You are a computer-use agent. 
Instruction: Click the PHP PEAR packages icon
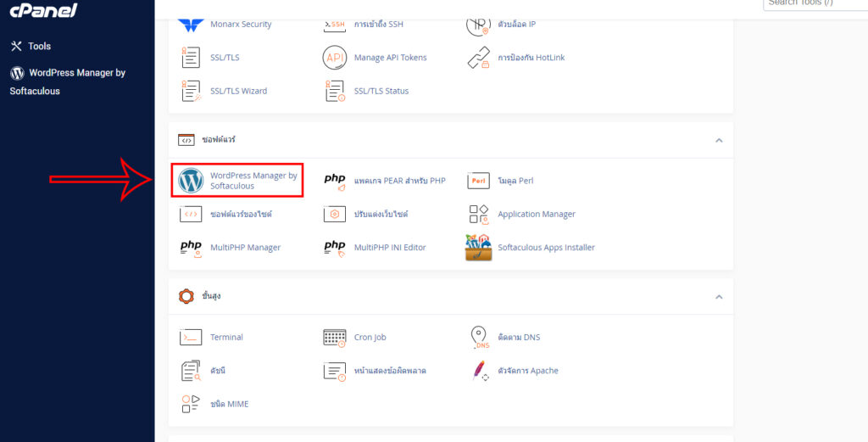(x=334, y=181)
